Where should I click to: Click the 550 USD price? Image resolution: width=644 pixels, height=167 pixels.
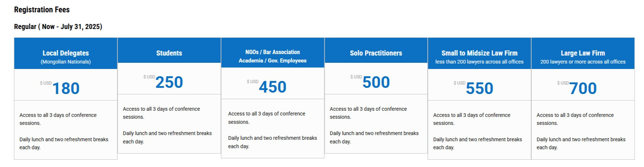pos(479,88)
